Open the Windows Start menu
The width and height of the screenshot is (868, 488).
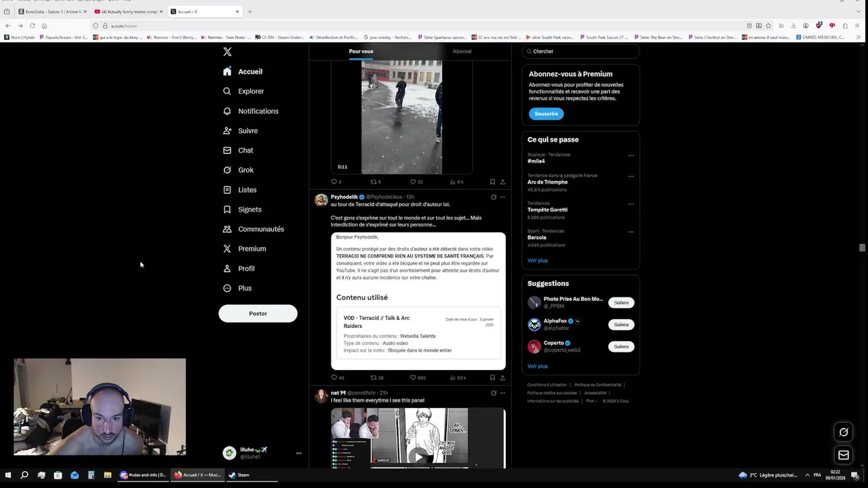8,475
